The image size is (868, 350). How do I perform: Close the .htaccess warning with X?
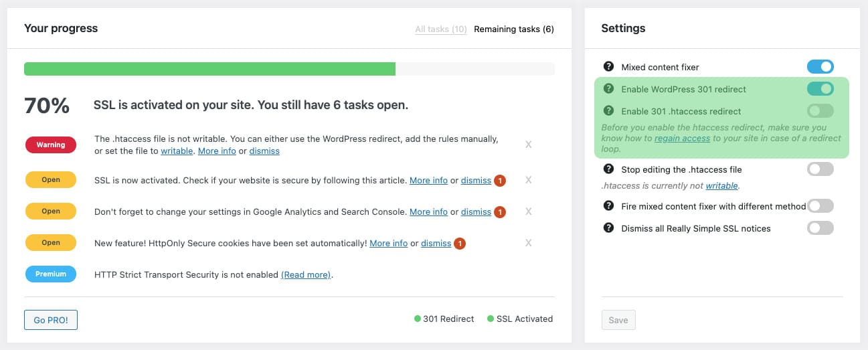coord(528,145)
